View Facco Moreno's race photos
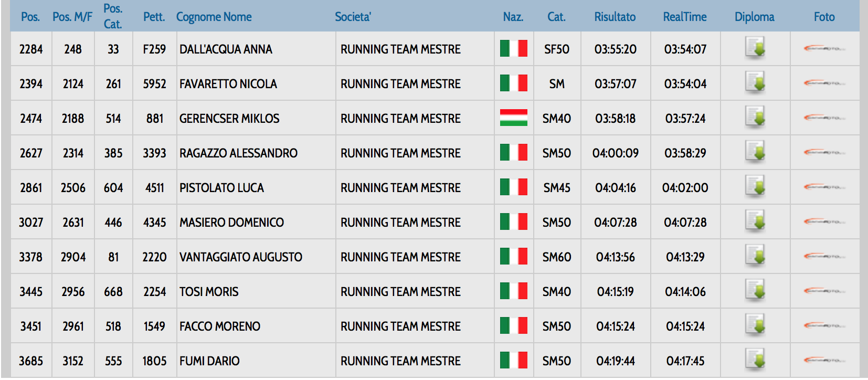This screenshot has height=380, width=868. click(x=824, y=326)
